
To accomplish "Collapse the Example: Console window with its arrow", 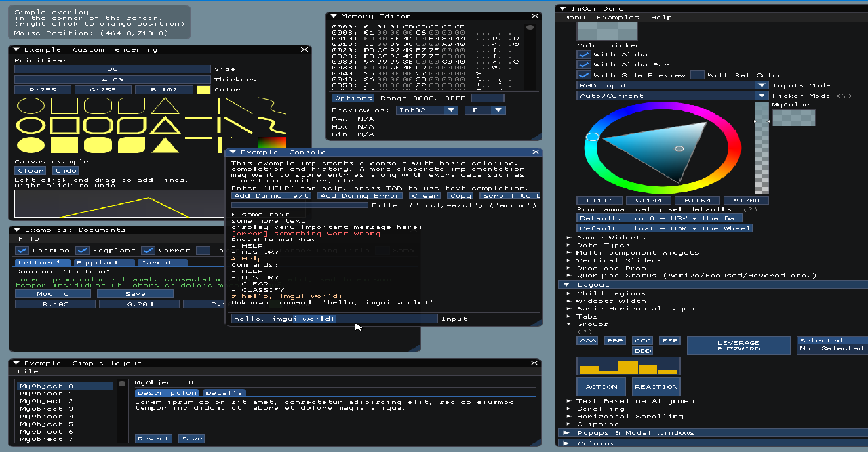I will pyautogui.click(x=234, y=152).
